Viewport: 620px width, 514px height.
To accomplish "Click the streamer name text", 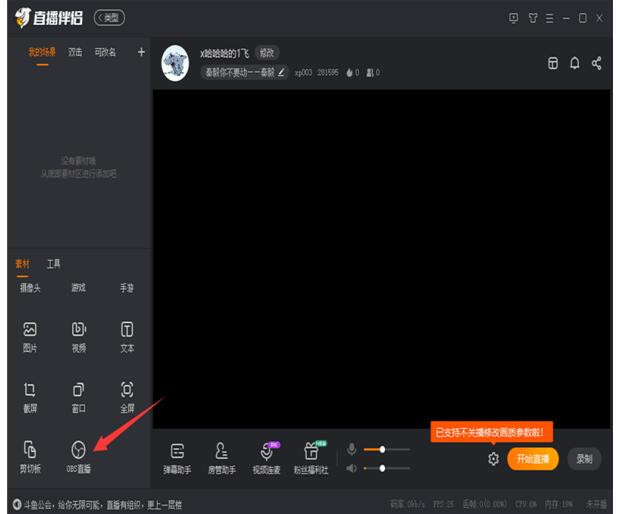I will click(x=224, y=53).
